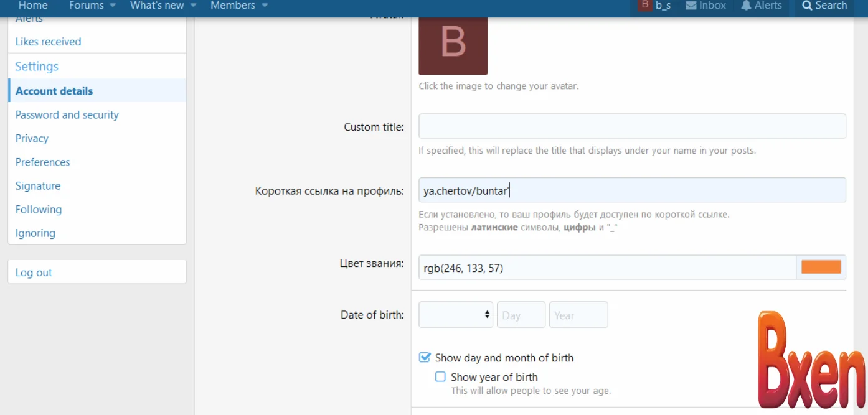Screen dimensions: 868x415
Task: Click the large B avatar image
Action: [x=453, y=44]
